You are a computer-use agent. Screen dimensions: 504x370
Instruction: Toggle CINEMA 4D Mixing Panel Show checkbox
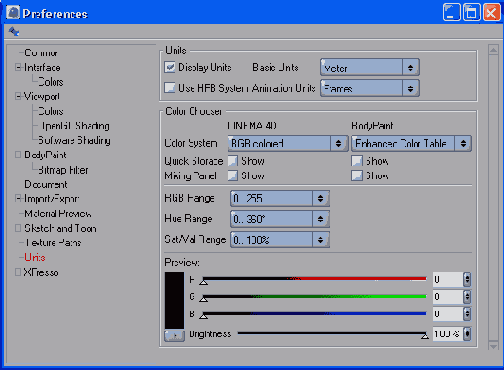point(233,175)
